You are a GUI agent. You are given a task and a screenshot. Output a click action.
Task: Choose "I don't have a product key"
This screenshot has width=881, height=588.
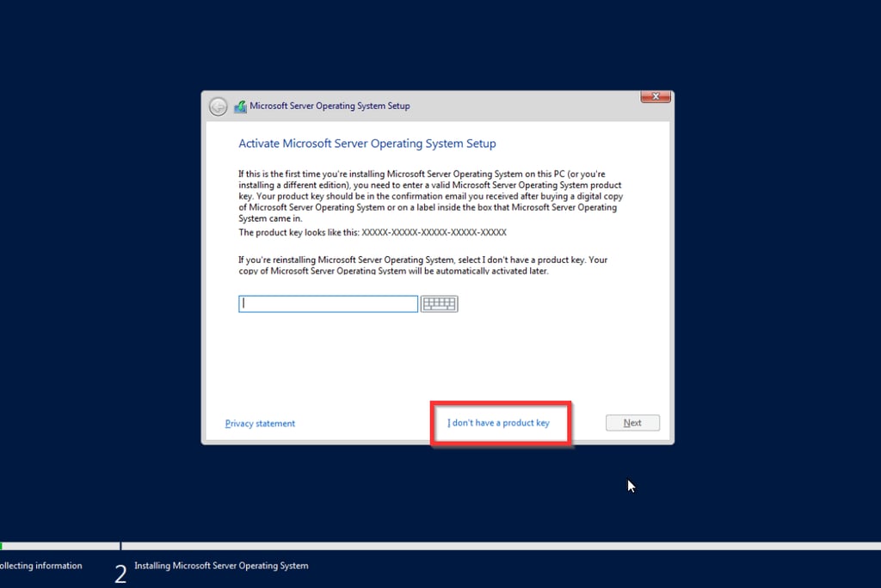point(498,423)
